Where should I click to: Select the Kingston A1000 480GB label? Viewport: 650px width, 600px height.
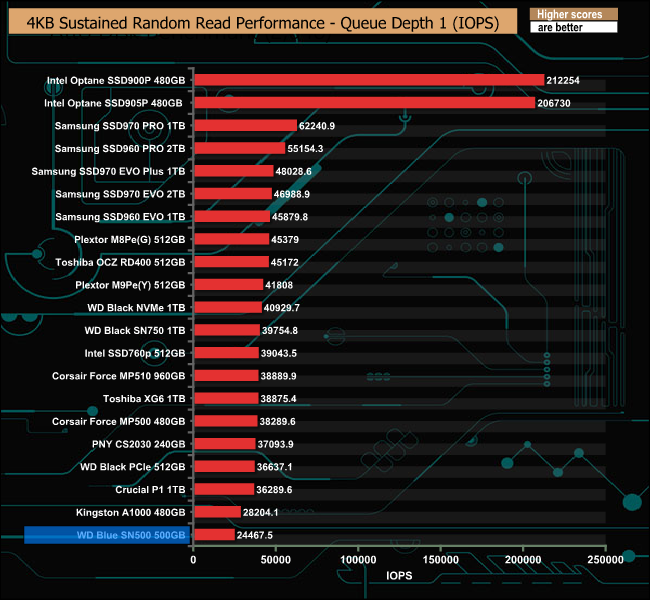point(131,513)
